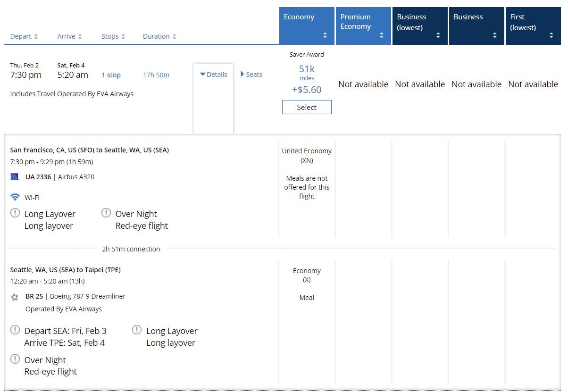Sort flights by Arrive time

(x=69, y=36)
